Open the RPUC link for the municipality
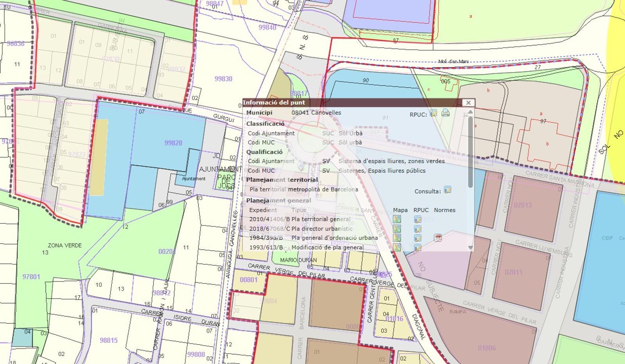Viewport: 625px width, 364px height. pos(433,114)
